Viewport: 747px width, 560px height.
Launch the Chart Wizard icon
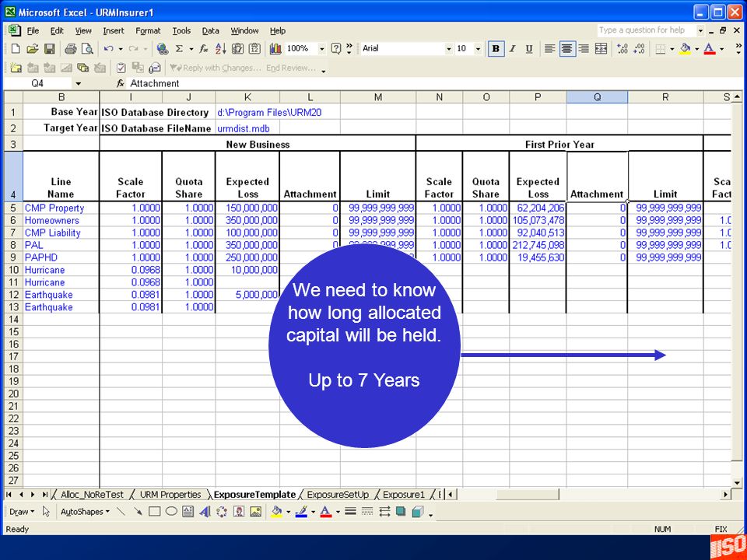point(275,48)
